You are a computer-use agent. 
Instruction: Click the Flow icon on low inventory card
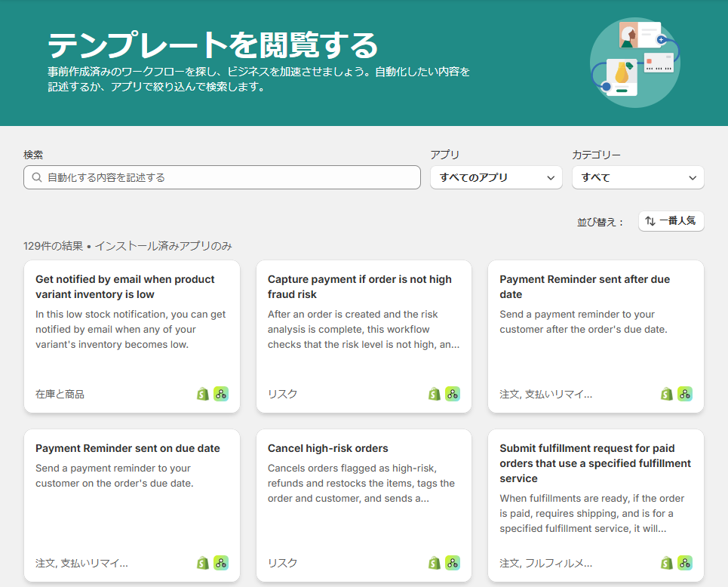coord(221,394)
